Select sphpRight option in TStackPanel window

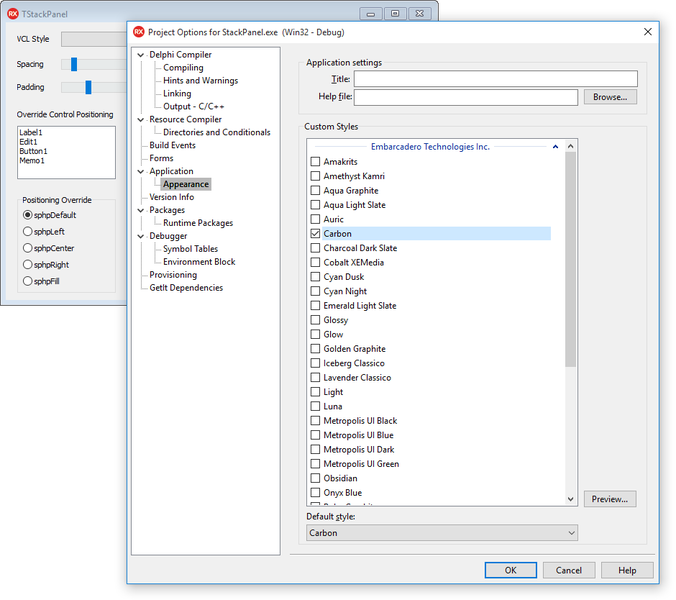pos(28,264)
